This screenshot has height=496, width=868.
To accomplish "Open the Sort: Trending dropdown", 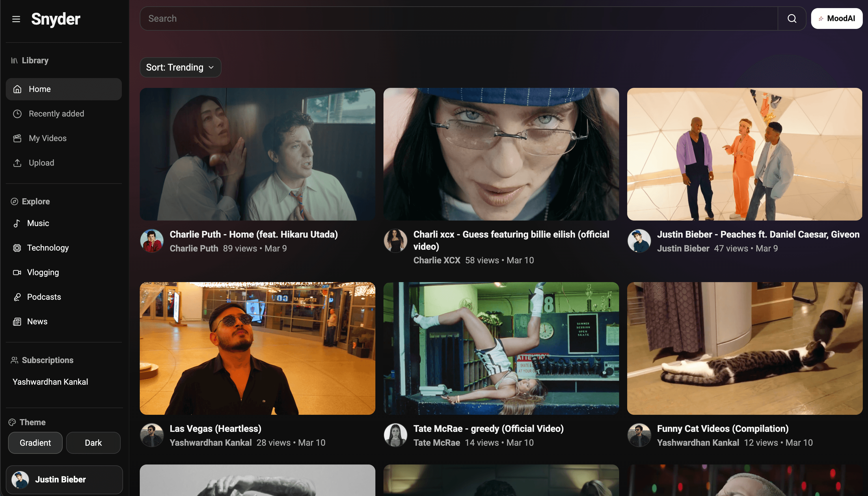I will (180, 67).
